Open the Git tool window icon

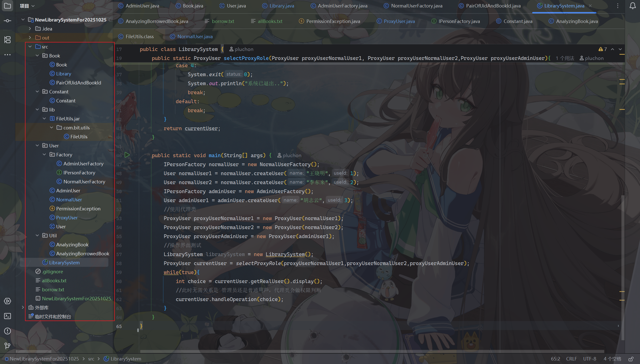coord(7,346)
